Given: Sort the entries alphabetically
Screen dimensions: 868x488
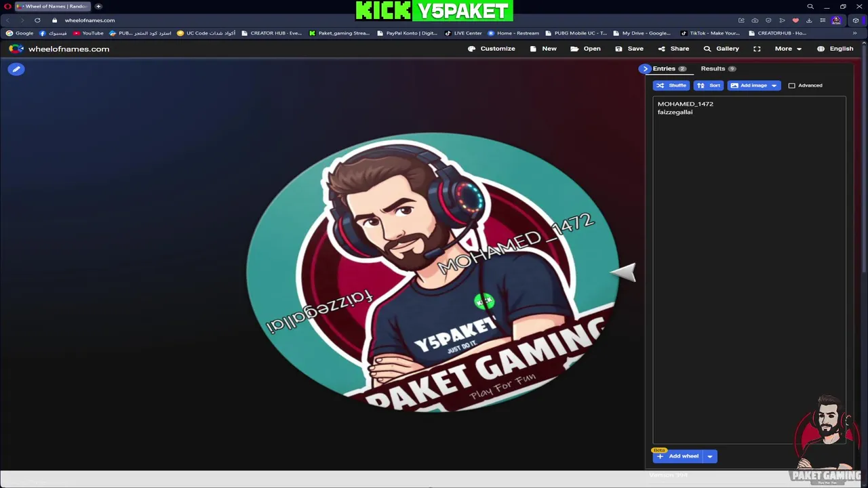Looking at the screenshot, I should pos(708,85).
